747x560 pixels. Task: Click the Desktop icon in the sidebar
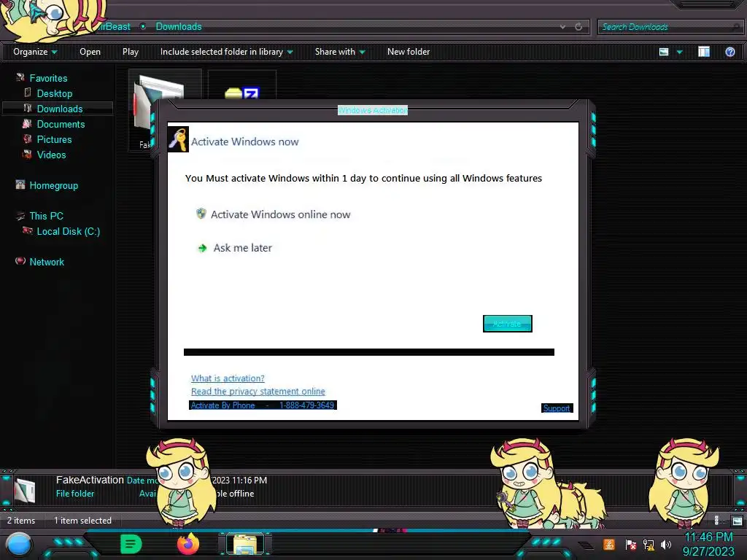point(28,93)
